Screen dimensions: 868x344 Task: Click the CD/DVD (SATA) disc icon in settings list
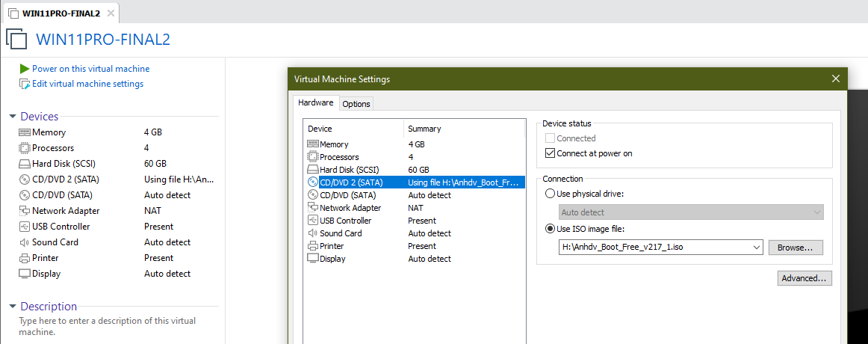point(313,195)
